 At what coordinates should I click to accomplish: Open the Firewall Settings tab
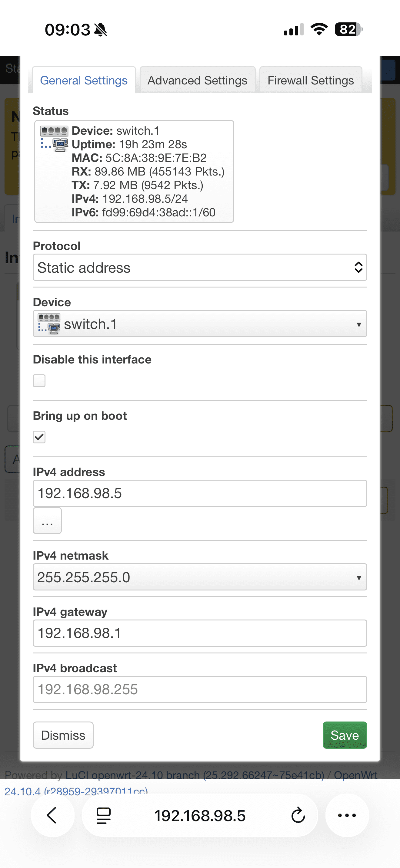click(311, 81)
